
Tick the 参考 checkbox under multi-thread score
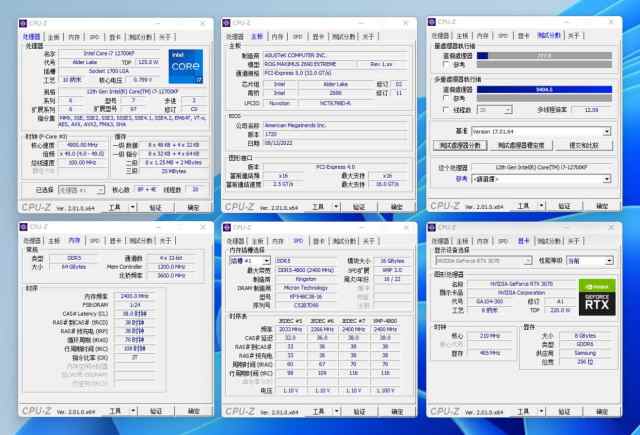click(x=446, y=98)
